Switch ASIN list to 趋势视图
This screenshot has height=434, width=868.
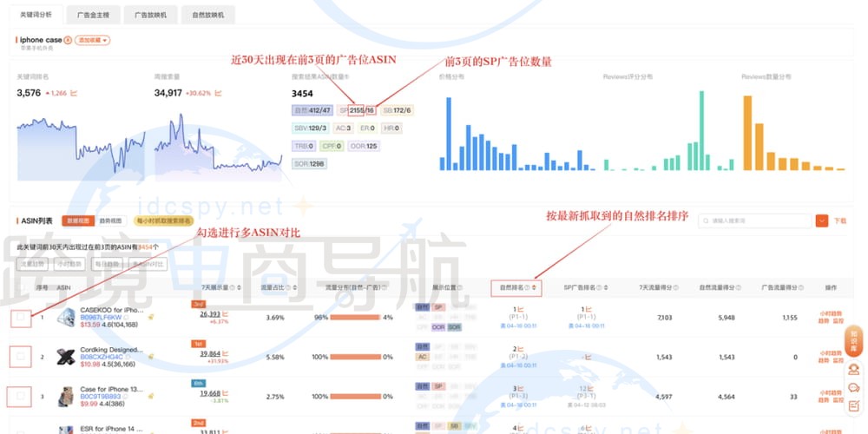[112, 220]
